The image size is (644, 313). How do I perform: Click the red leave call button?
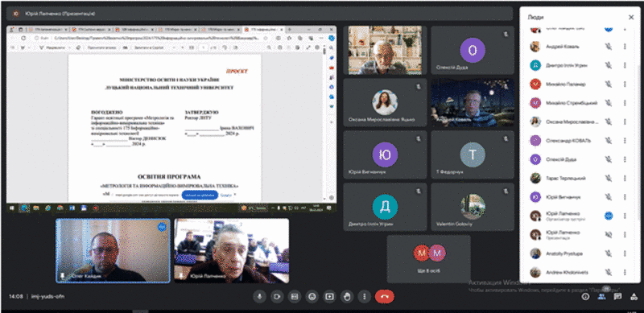pyautogui.click(x=385, y=296)
